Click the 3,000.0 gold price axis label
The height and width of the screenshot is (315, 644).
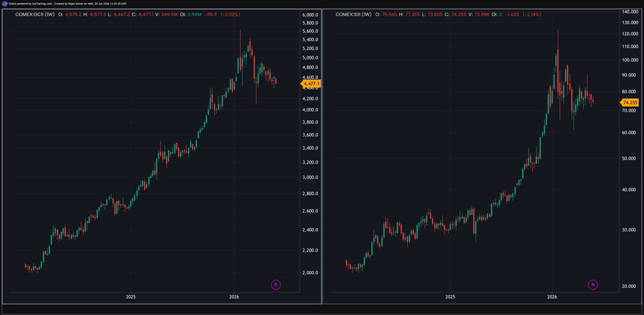point(311,178)
